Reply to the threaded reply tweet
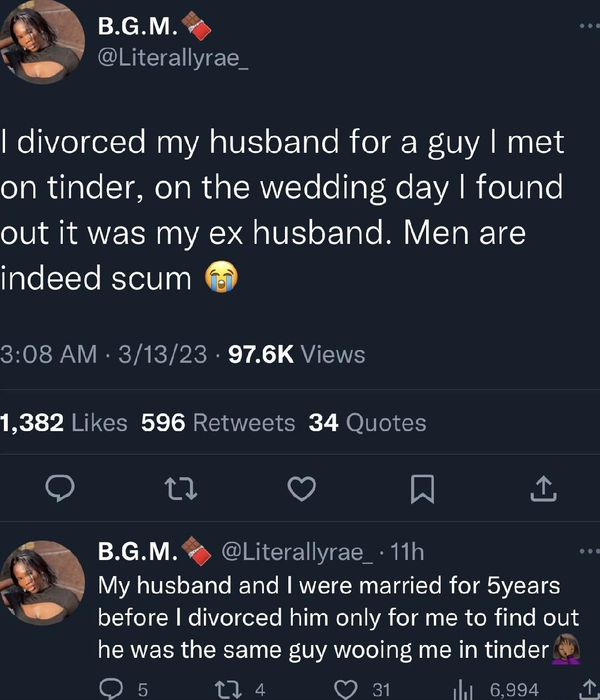 pos(114,689)
